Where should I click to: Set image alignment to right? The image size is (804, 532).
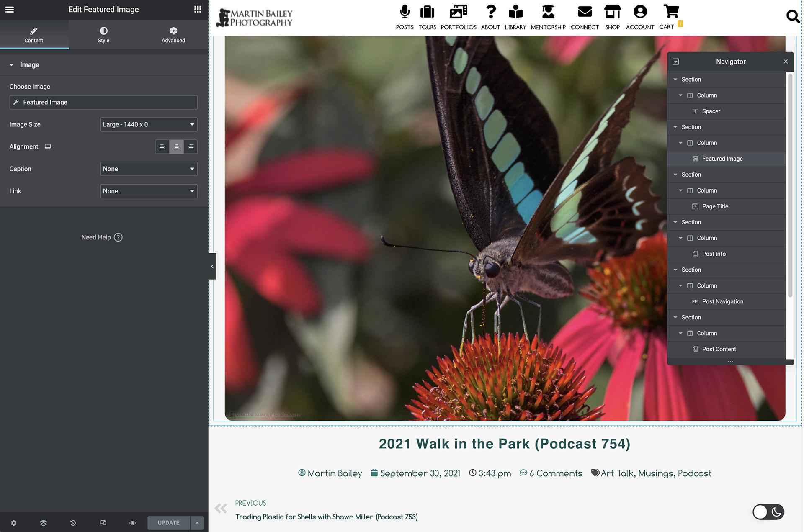[x=191, y=147]
